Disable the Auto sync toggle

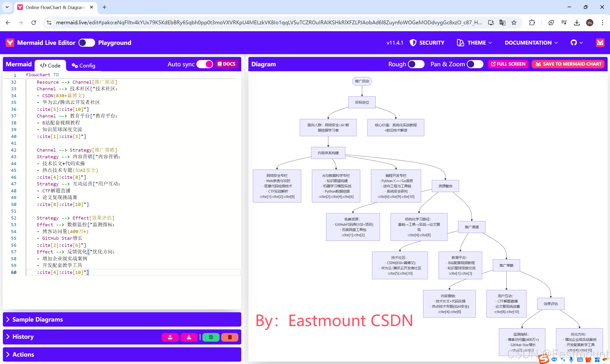pos(205,64)
